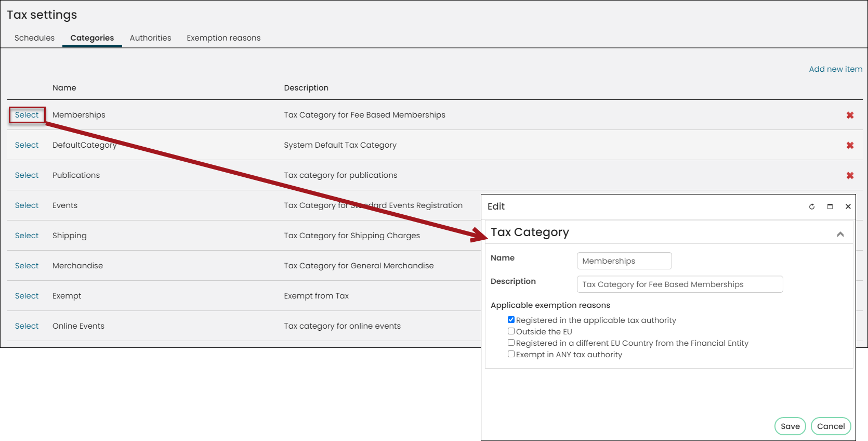Edit the Description input field

point(680,284)
